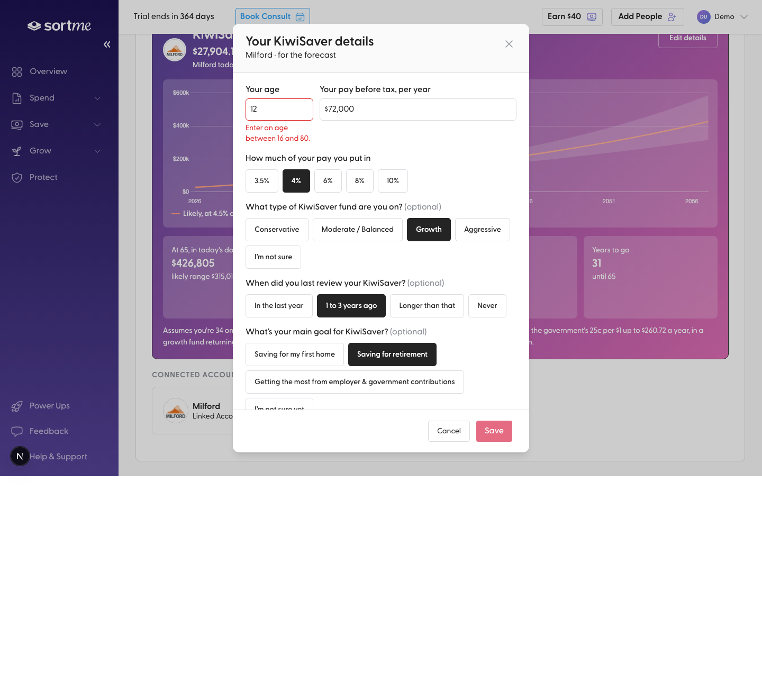Select 8% contribution rate
The width and height of the screenshot is (762, 700).
click(360, 181)
